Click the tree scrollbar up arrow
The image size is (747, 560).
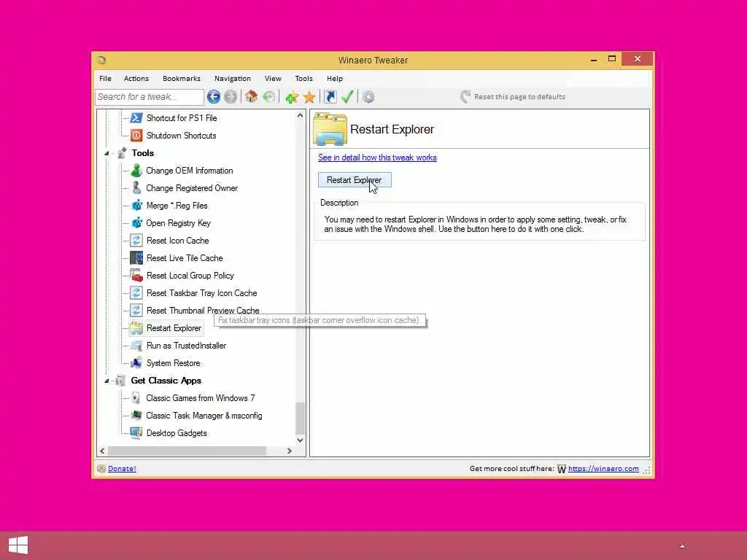coord(300,116)
